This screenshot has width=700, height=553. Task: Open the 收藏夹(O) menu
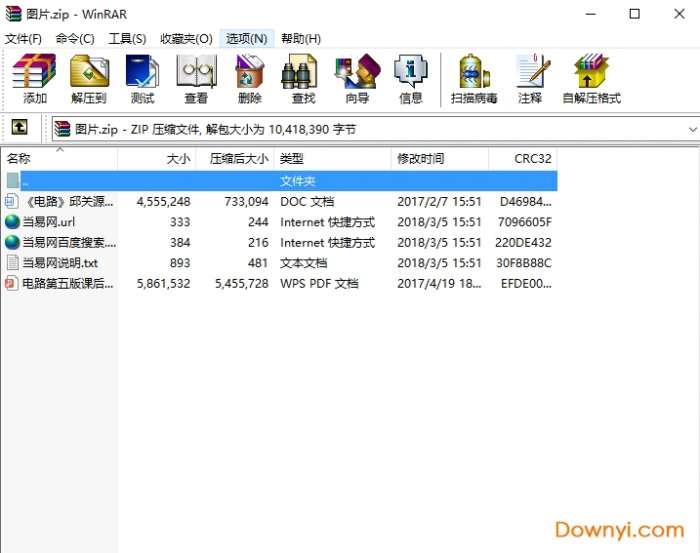coord(186,39)
